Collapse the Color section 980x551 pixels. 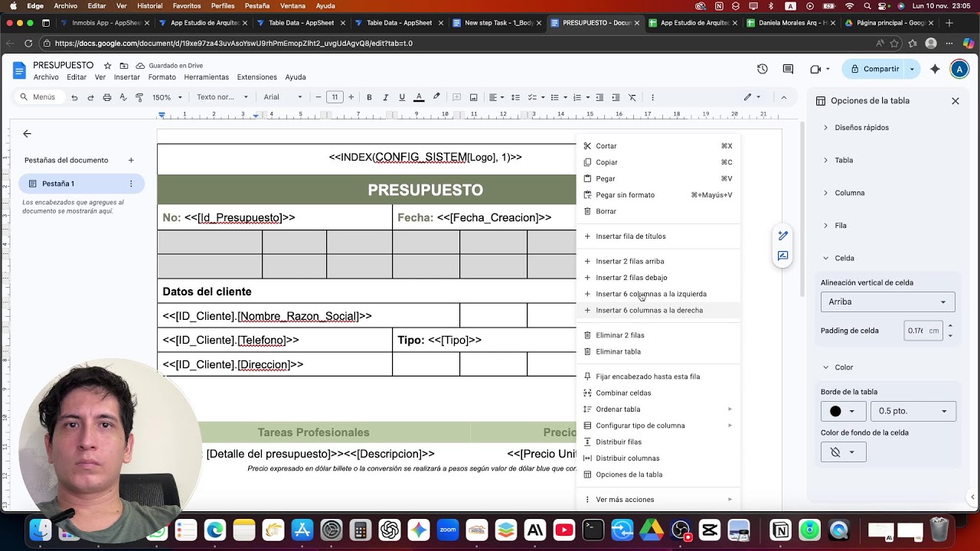(x=837, y=367)
